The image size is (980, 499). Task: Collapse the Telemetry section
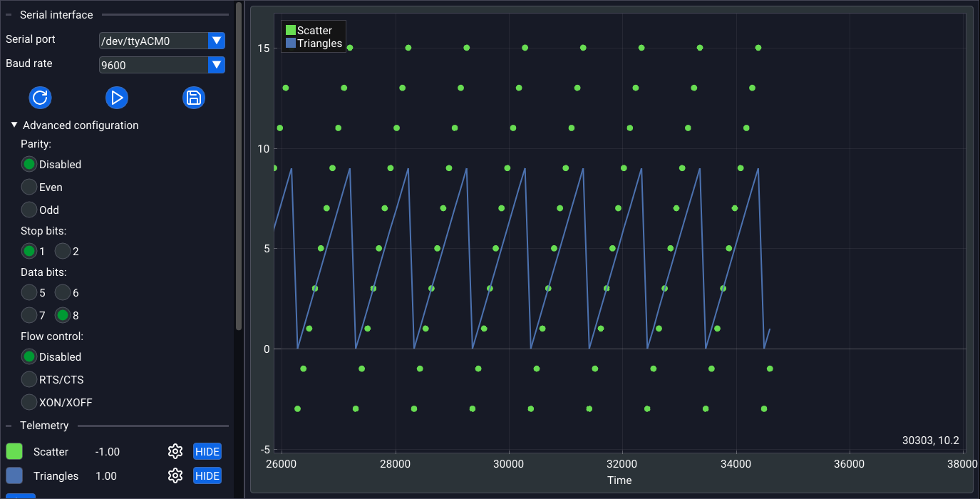[9, 426]
